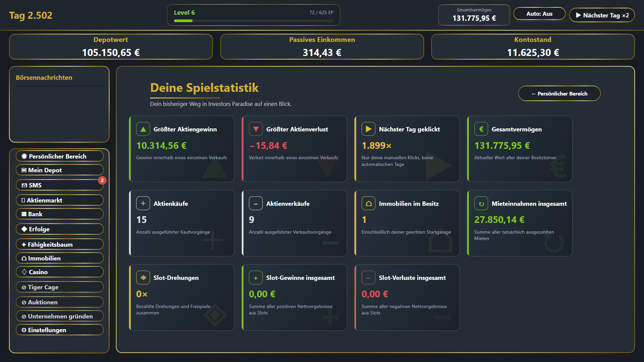Click the euro icon on Gesamtvermögen card
The image size is (644, 362).
481,129
